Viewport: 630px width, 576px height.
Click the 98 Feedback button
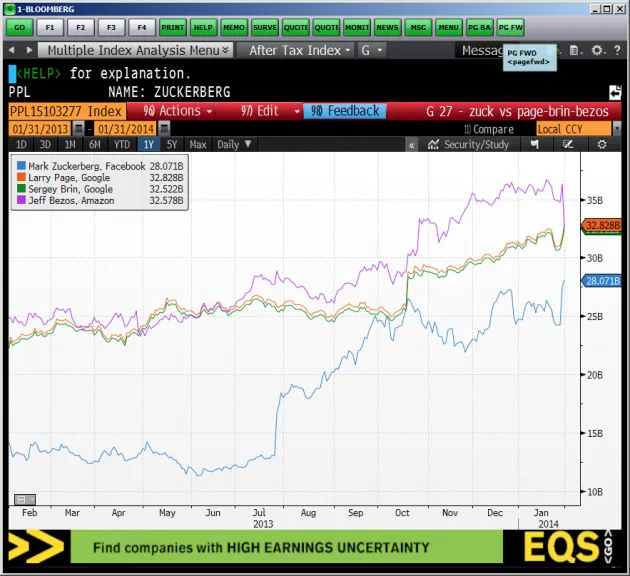345,111
